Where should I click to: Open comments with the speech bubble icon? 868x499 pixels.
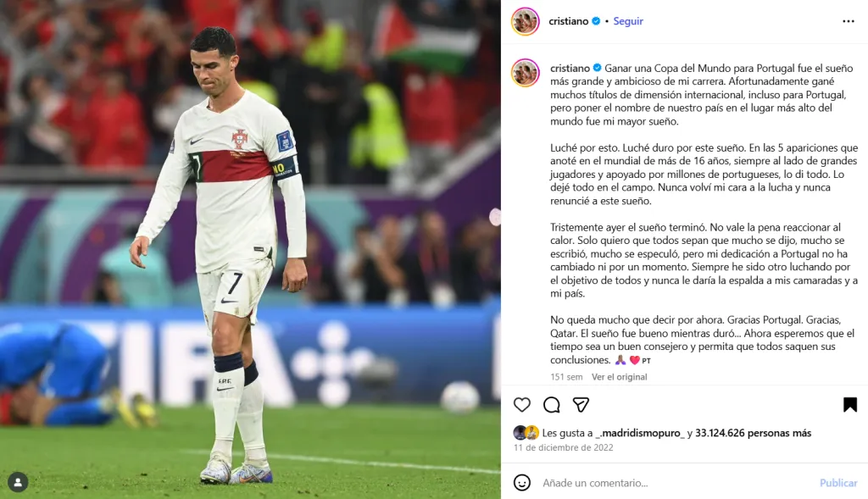point(551,405)
